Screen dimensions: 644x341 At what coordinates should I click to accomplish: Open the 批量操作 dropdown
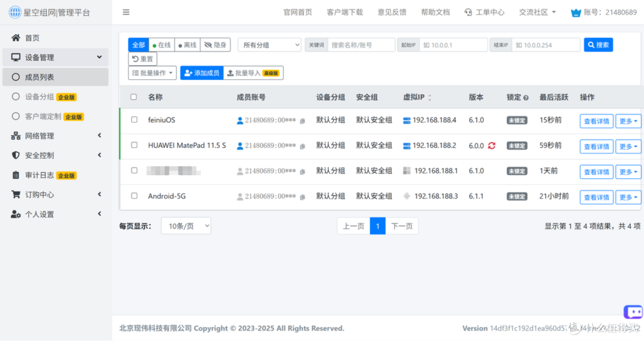tap(153, 73)
